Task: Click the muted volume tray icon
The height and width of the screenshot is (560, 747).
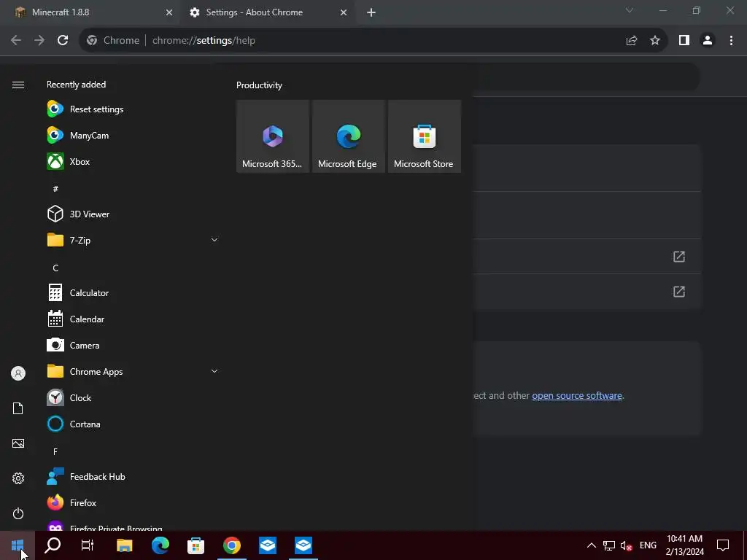Action: tap(626, 545)
